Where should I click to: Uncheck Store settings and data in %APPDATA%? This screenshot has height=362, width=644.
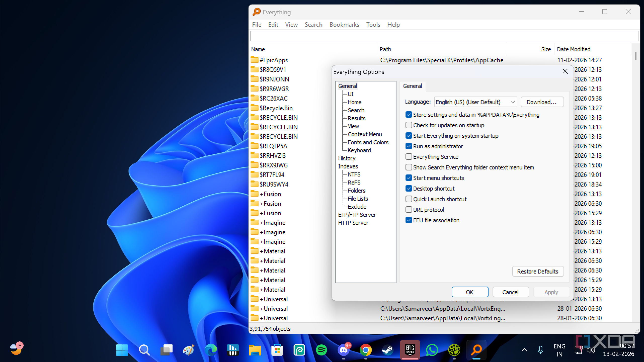(x=409, y=115)
